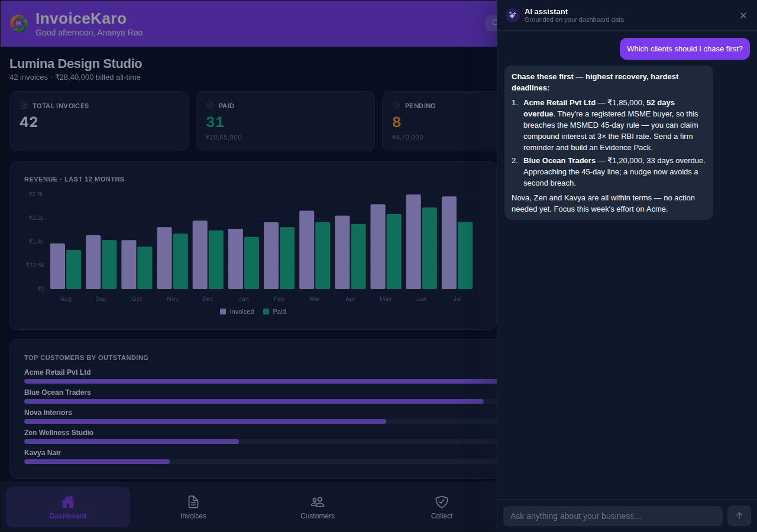Image resolution: width=757 pixels, height=532 pixels.
Task: Click the '42 invoices · ₹28,40,000 billed all-time' line
Action: (75, 77)
